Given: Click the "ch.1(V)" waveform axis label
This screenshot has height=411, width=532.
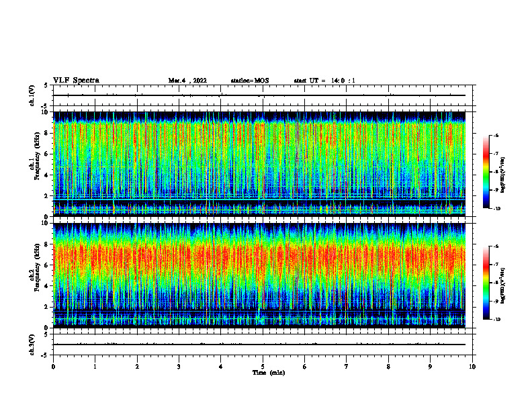Looking at the screenshot, I should click(32, 95).
